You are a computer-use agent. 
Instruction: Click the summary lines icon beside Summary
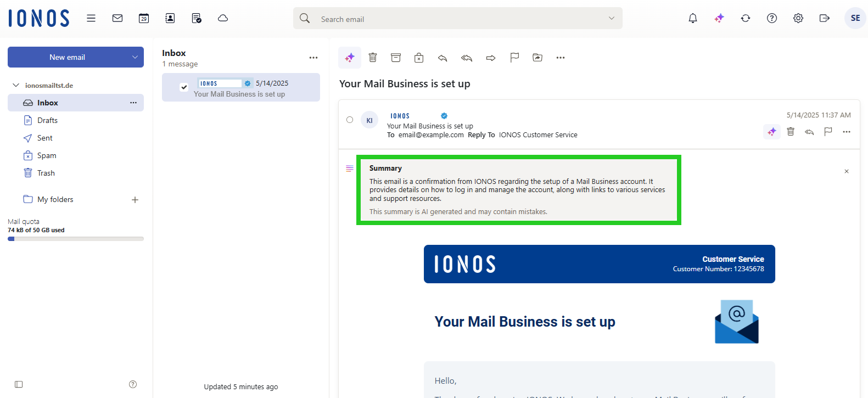tap(350, 169)
